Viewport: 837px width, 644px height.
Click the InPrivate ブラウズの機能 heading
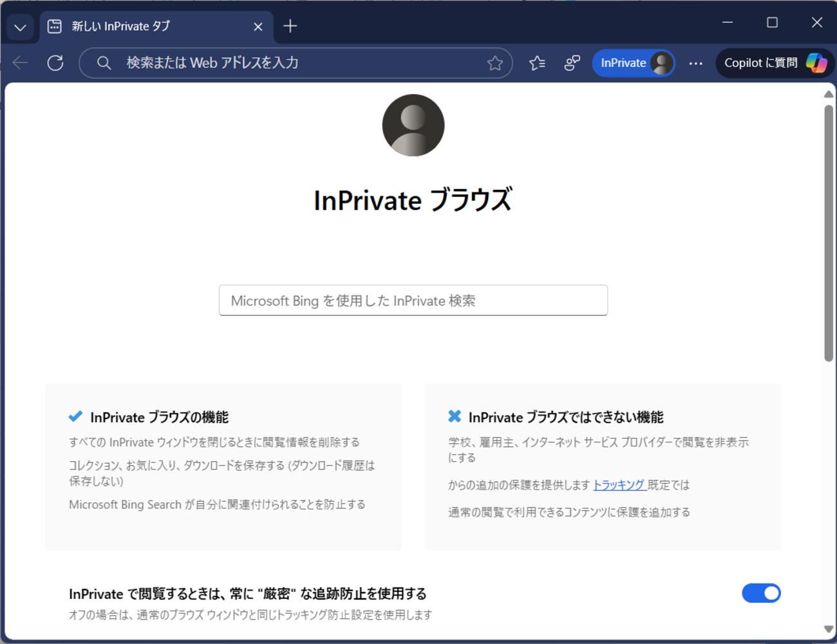[x=160, y=418]
